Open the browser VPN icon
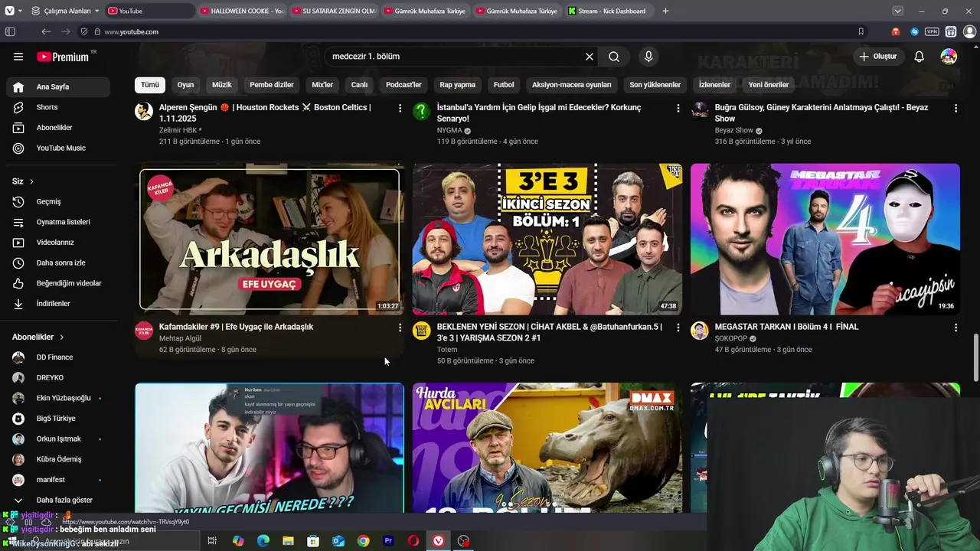980x551 pixels. pos(932,31)
